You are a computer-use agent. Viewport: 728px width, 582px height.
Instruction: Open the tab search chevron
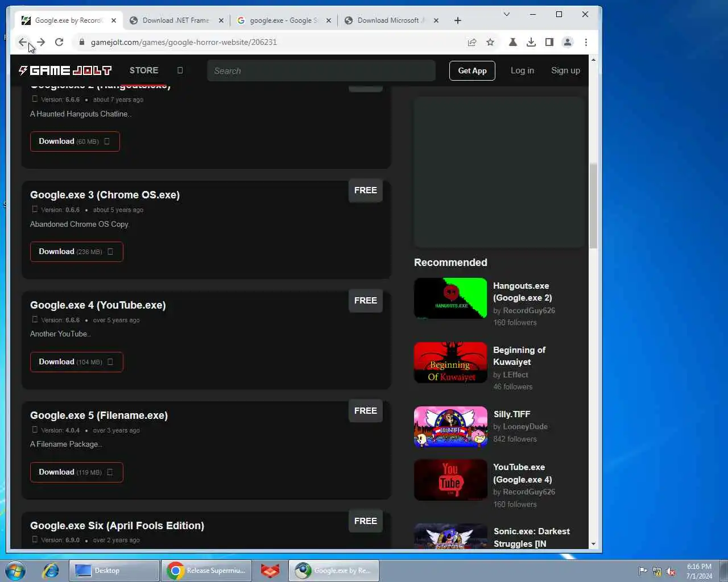click(507, 14)
